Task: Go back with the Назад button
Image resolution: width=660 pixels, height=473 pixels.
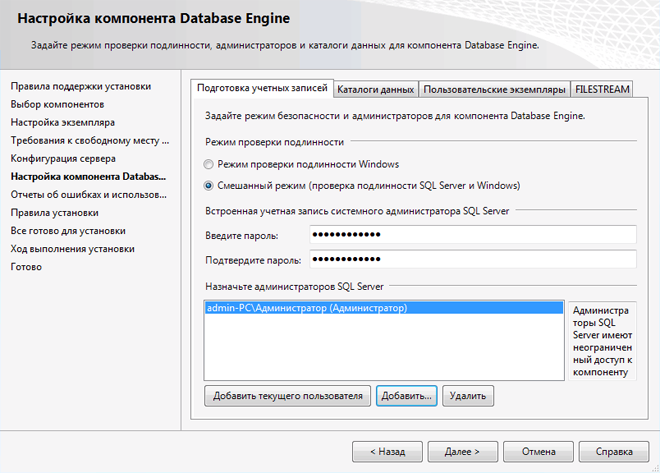Action: click(x=388, y=451)
